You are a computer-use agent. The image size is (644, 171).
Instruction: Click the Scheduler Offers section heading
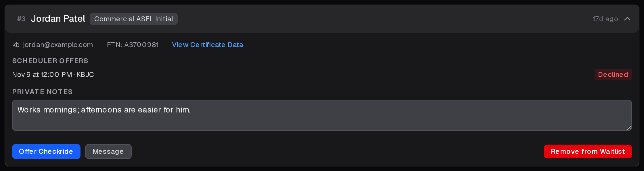point(50,61)
